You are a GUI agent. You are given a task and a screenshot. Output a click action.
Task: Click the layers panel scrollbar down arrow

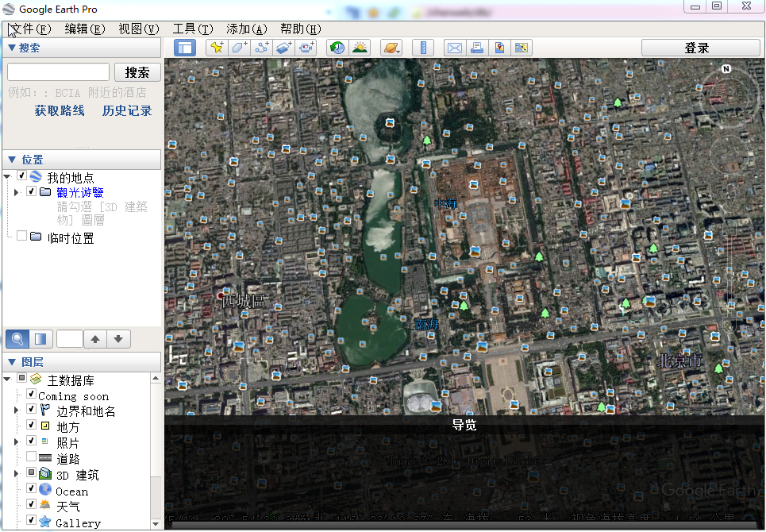[x=156, y=524]
